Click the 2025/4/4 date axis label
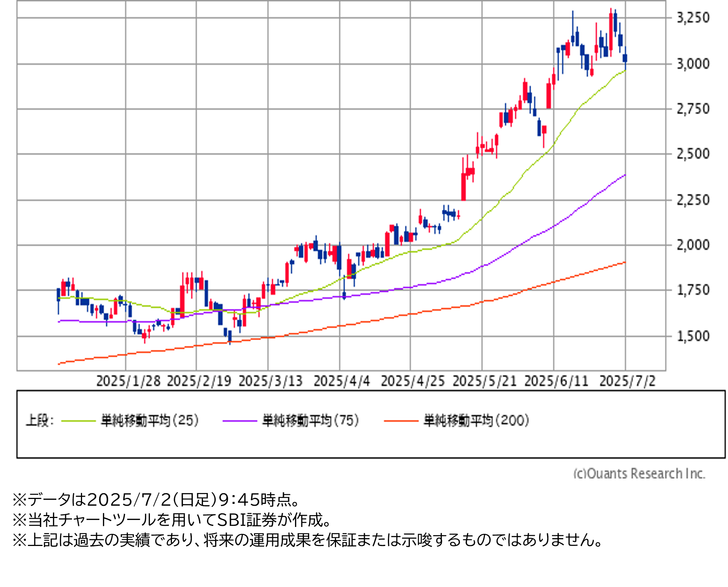 (342, 381)
